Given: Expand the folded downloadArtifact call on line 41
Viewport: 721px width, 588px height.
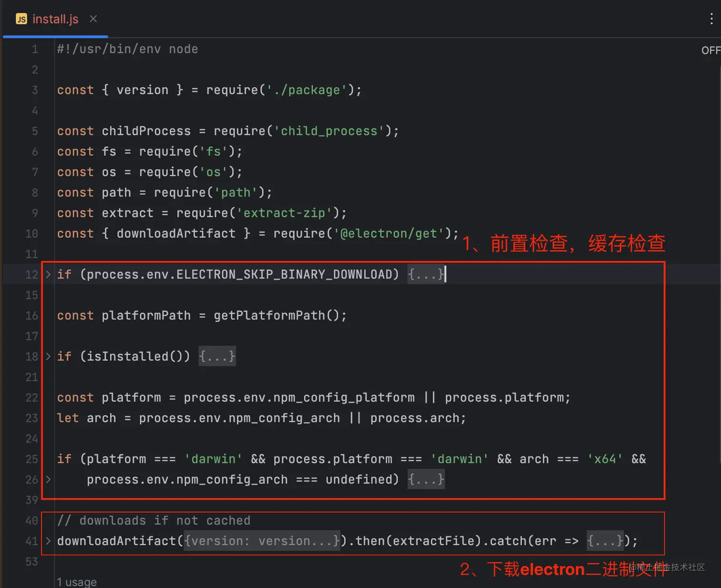Looking at the screenshot, I should 48,541.
